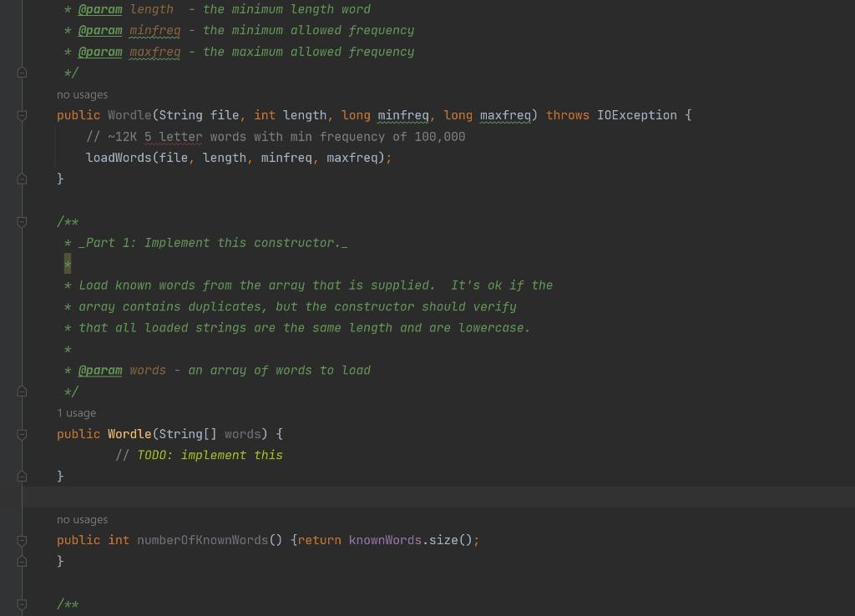This screenshot has width=855, height=616.
Task: Click 'that all loaded strings are the same' line
Action: point(304,328)
